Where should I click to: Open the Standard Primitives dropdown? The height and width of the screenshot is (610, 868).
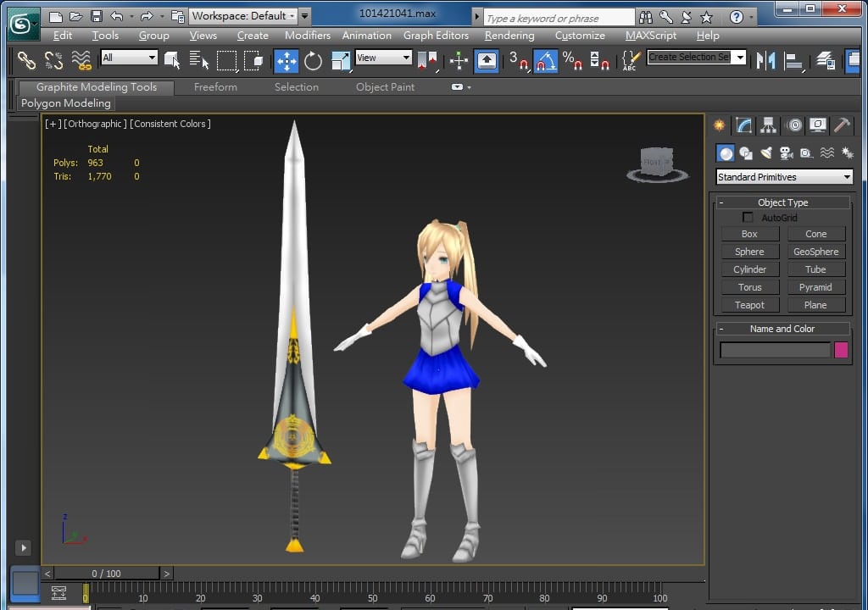(x=784, y=177)
